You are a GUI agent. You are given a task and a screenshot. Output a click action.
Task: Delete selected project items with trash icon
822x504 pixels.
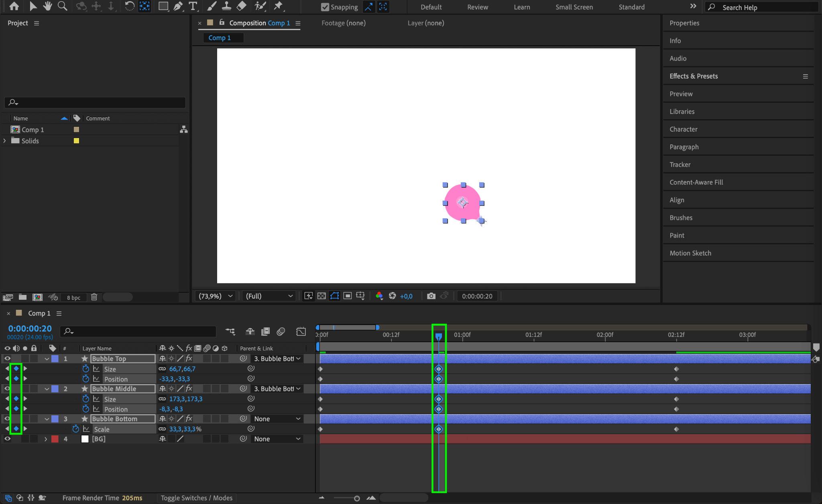point(94,297)
